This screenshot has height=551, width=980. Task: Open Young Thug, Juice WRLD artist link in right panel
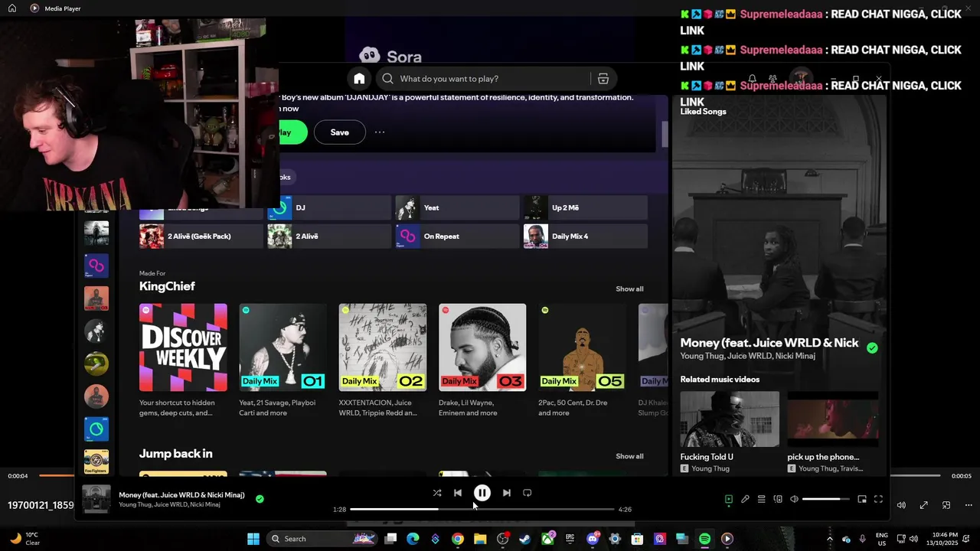pyautogui.click(x=747, y=356)
